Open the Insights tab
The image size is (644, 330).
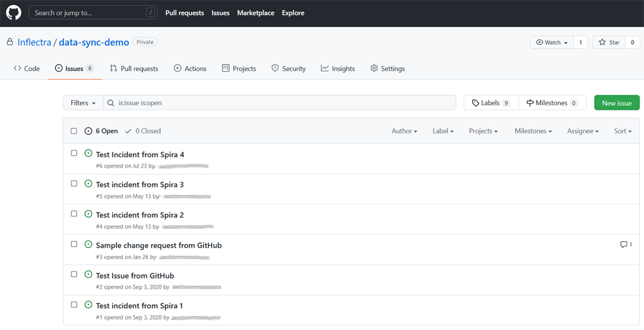(x=338, y=68)
